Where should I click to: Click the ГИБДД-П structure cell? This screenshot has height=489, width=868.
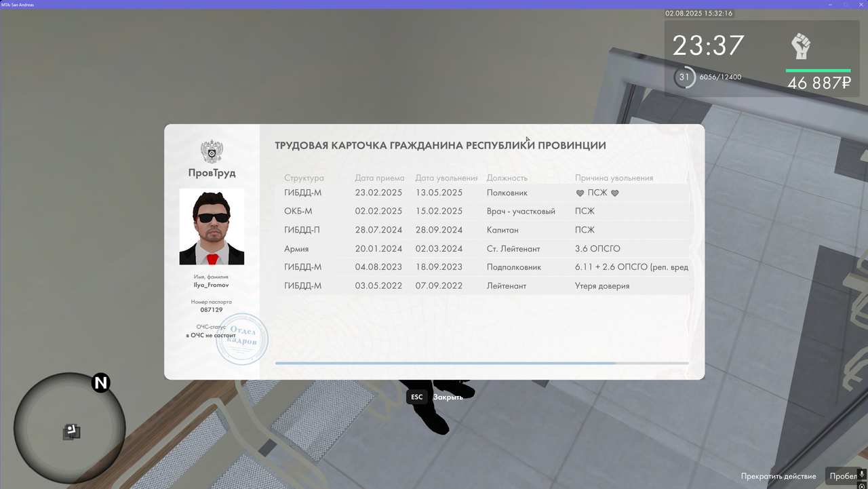302,230
